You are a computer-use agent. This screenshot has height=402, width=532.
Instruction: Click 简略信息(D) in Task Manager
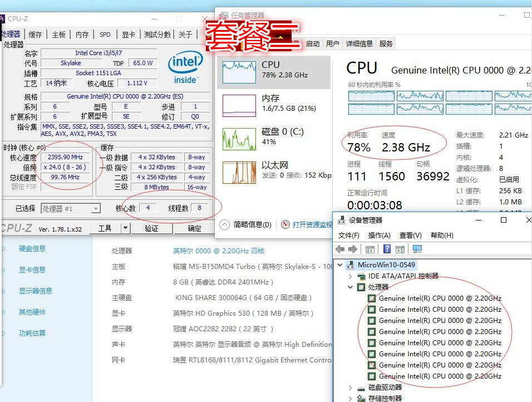253,224
